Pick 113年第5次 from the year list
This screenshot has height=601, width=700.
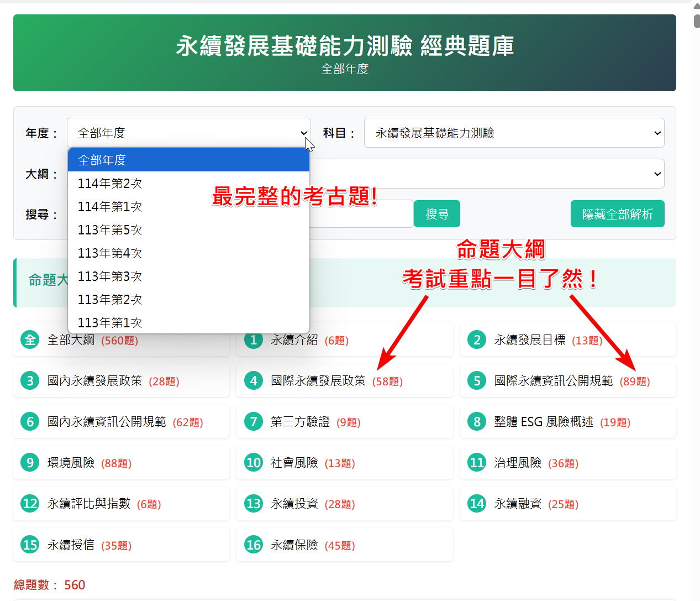pos(188,229)
